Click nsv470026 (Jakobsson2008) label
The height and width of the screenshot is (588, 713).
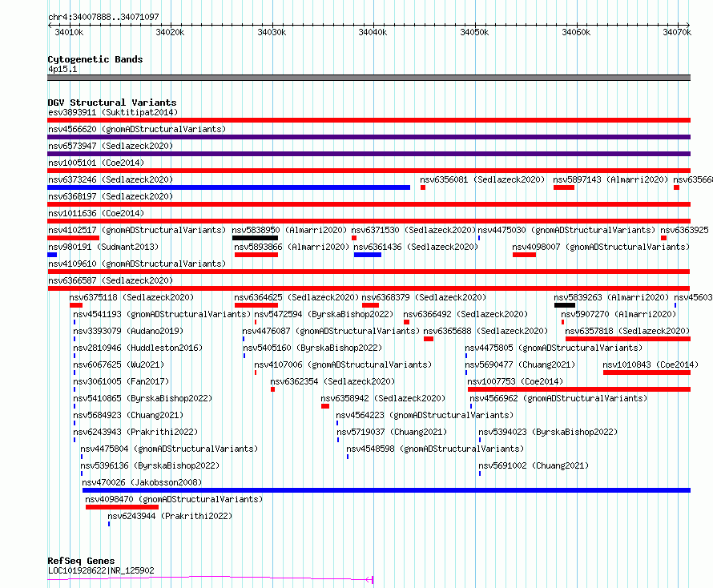142,482
